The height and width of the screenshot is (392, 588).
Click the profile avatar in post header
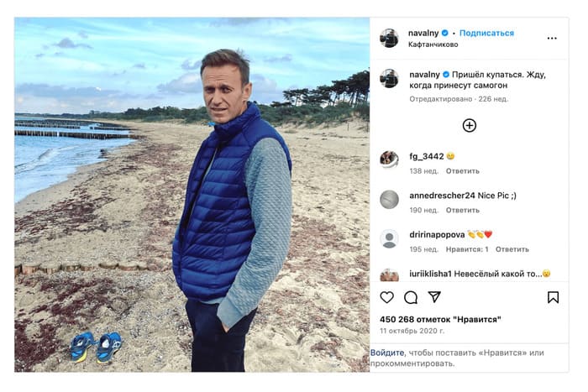[x=389, y=38]
